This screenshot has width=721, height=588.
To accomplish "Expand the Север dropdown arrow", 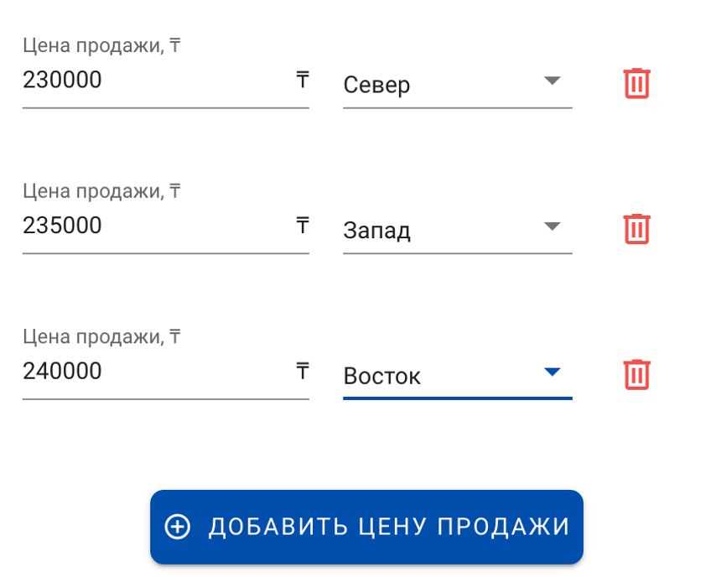I will coord(551,81).
